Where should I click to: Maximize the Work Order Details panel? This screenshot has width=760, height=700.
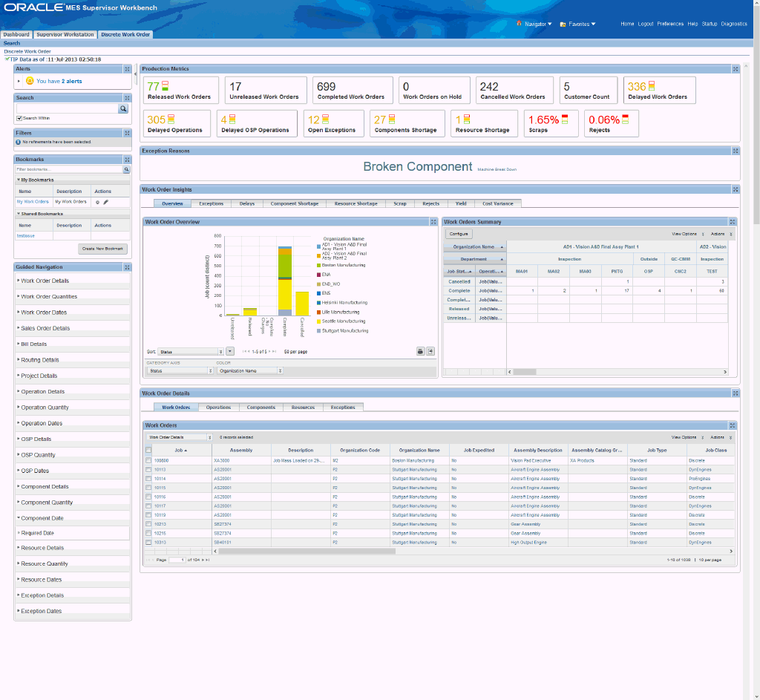736,393
